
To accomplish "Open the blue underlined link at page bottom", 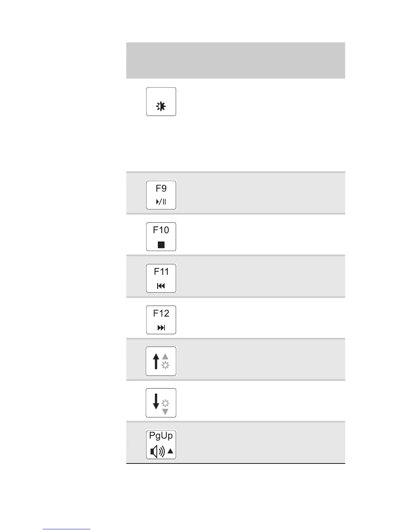I will pos(66,529).
